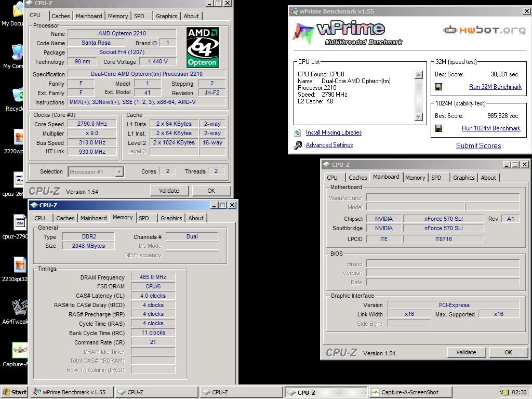Open Graphics tab in top CPU-Z window

coord(167,16)
